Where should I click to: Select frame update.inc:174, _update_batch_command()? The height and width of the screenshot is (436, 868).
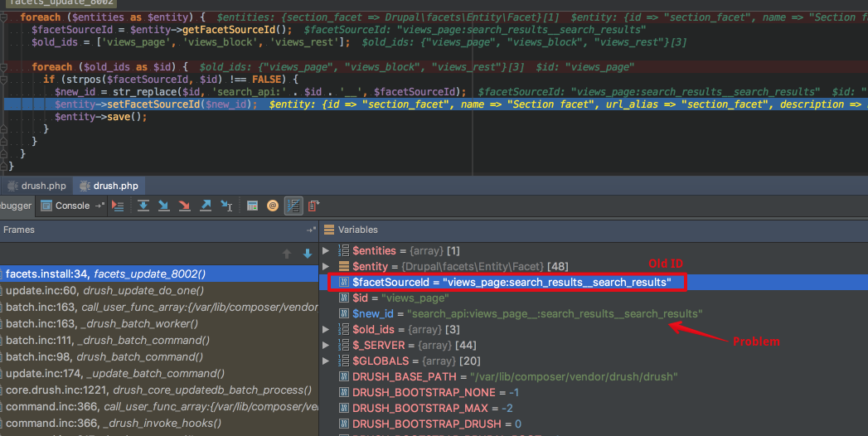pos(159,374)
